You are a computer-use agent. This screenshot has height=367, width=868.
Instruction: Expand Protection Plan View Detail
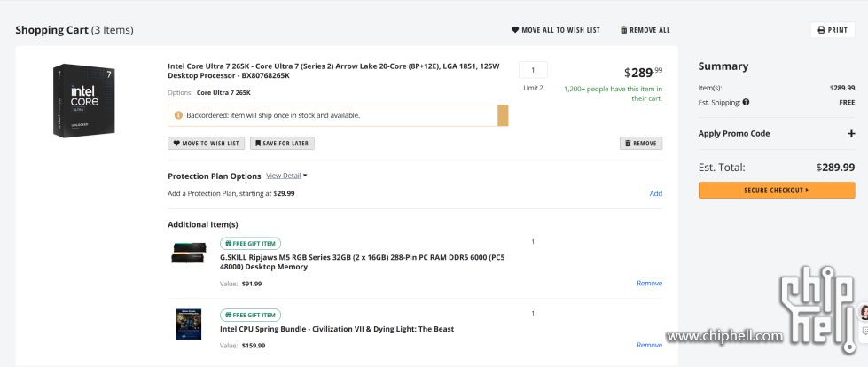[286, 176]
